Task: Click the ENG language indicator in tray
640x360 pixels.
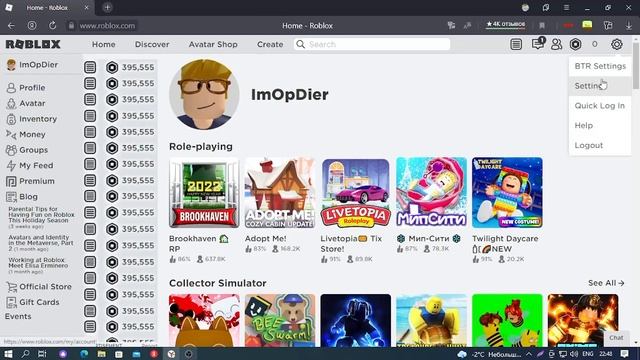Action: 588,354
